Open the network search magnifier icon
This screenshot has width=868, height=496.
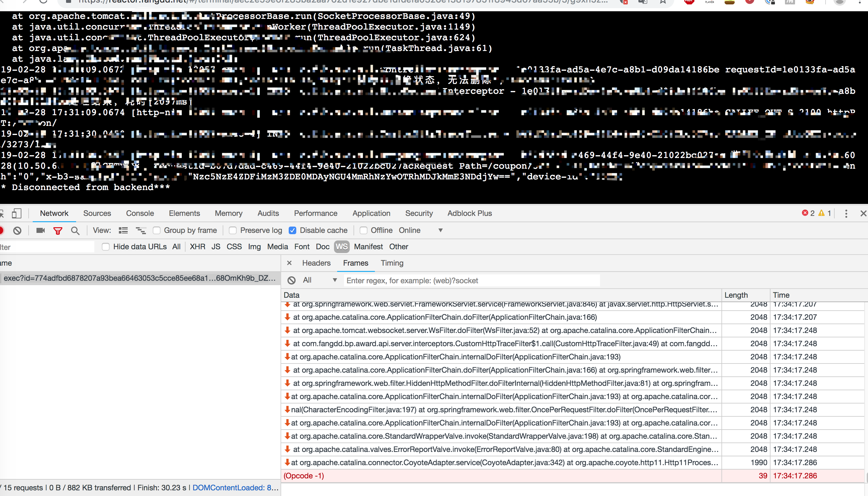click(75, 231)
